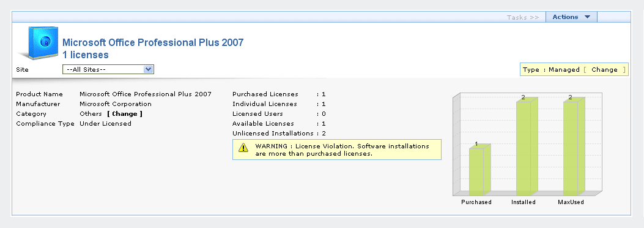644x228 pixels.
Task: Click the Installed bar in chart
Action: pyautogui.click(x=527, y=146)
